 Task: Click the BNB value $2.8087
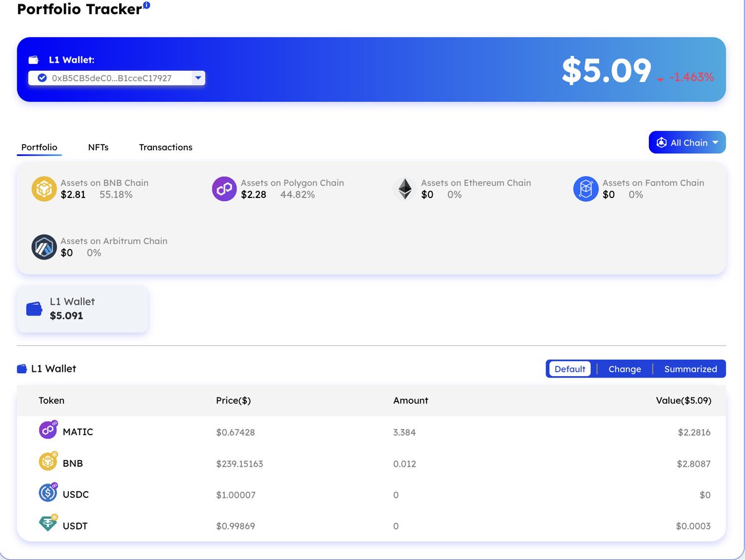[694, 464]
